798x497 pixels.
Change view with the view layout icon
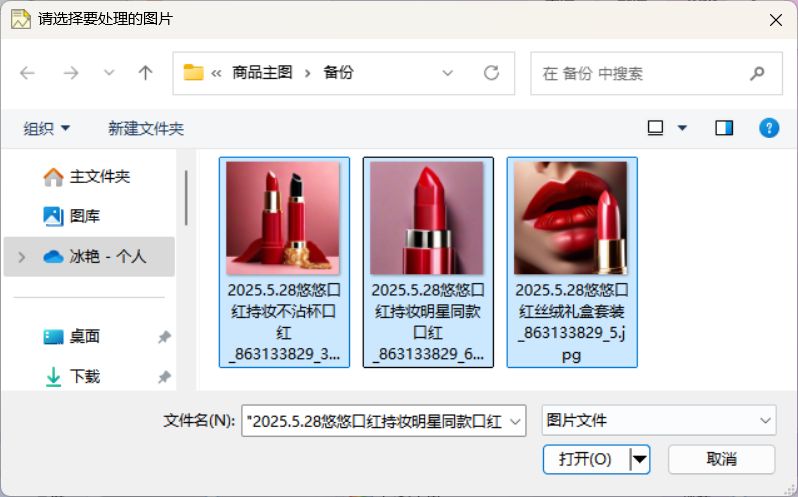point(655,128)
